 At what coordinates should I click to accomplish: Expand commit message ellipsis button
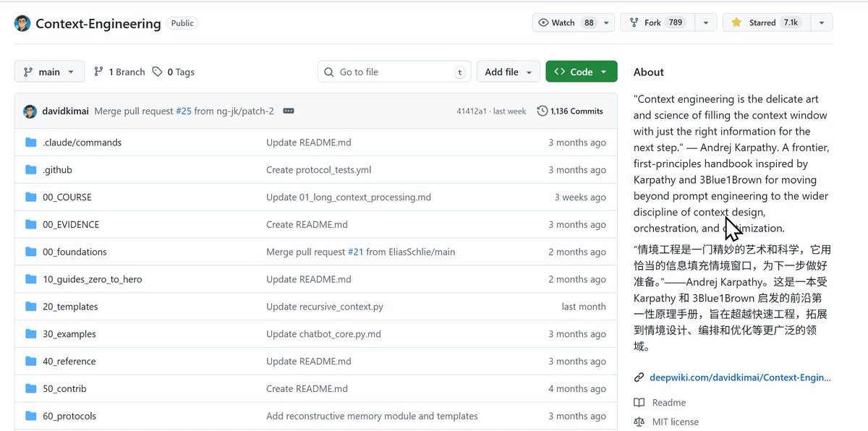click(x=289, y=111)
